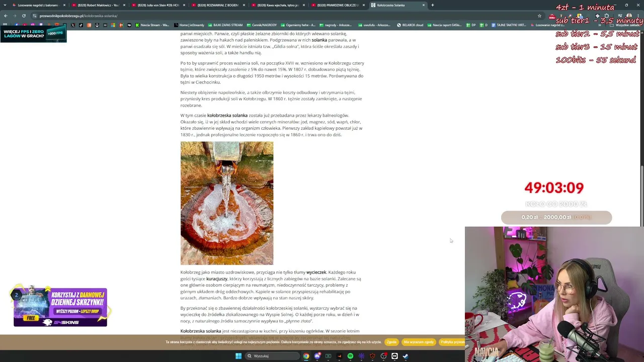Image resolution: width=644 pixels, height=362 pixels.
Task: Open 'Ogarniemy hehe' bookmark
Action: [x=298, y=25]
